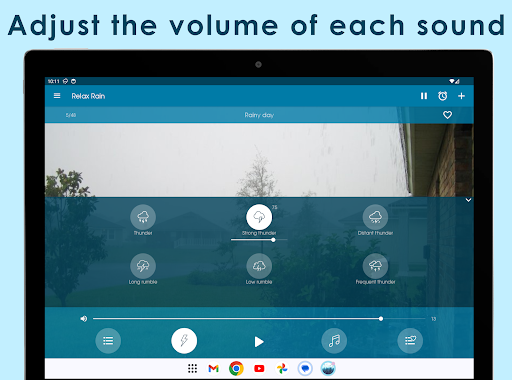
Task: Toggle the Thunder sound
Action: (x=143, y=217)
